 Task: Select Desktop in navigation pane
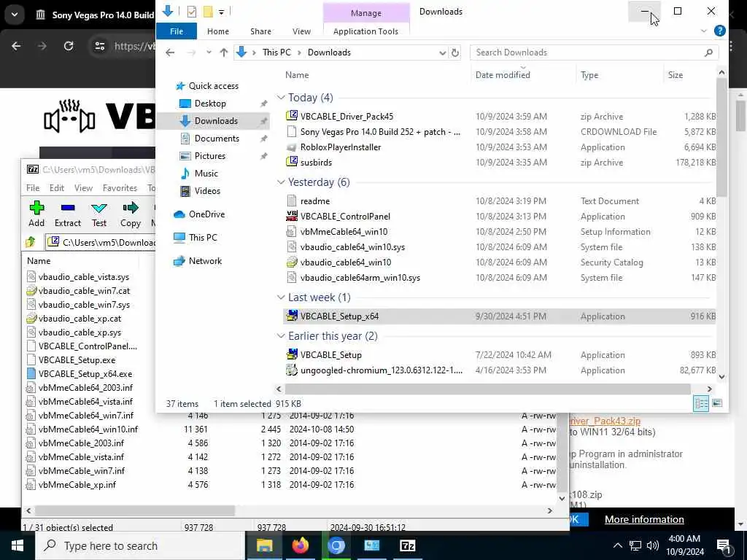(210, 104)
